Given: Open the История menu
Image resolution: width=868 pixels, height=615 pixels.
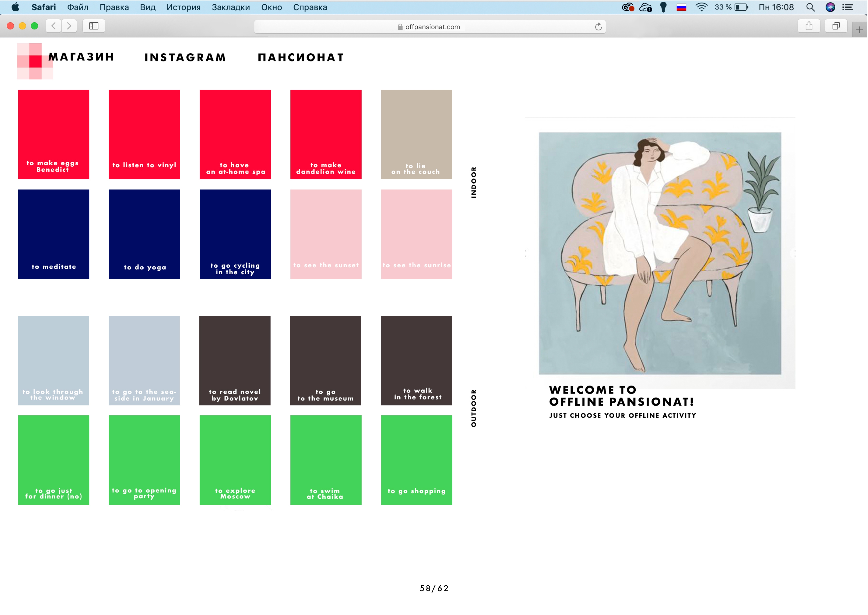Looking at the screenshot, I should point(183,7).
